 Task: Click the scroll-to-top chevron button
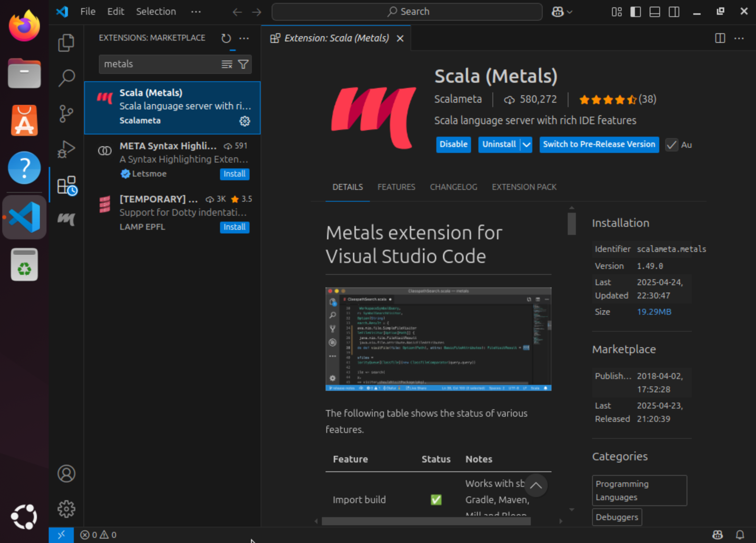[536, 485]
